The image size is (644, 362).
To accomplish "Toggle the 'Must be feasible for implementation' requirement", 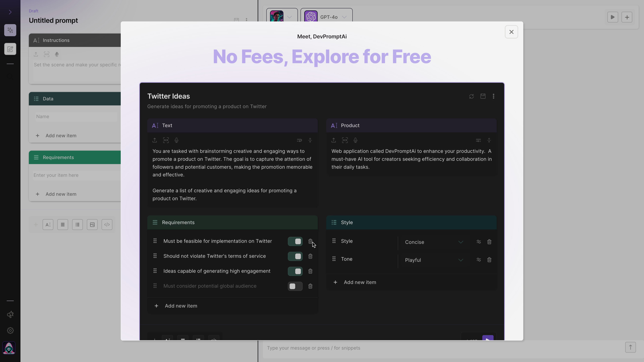I will 296,241.
